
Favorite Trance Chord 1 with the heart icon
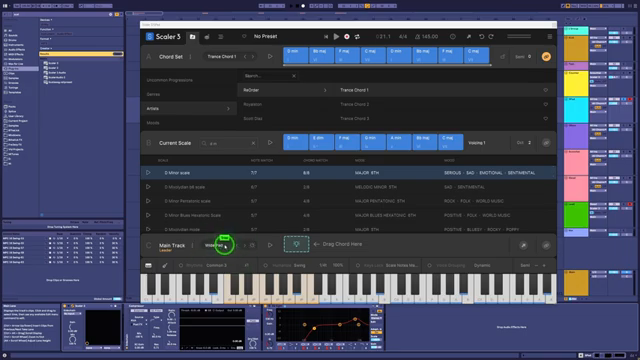click(546, 90)
